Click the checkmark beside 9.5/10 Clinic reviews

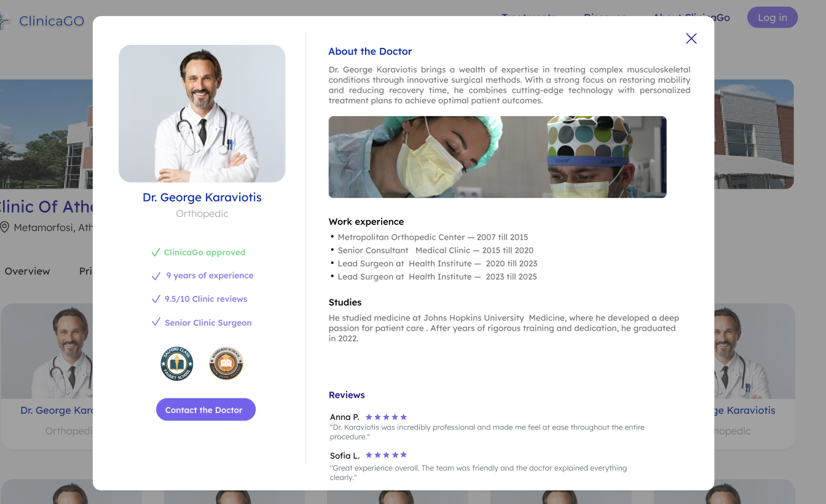(156, 299)
